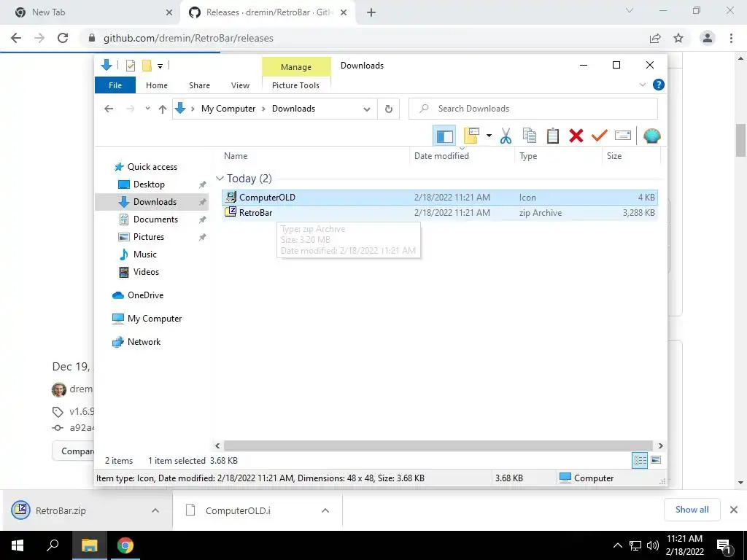Click the Copy toolbar icon
The height and width of the screenshot is (560, 747).
(x=530, y=136)
